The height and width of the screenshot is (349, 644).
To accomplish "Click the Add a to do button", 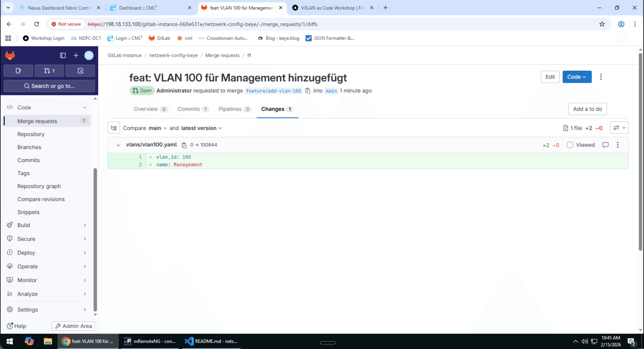I will 588,109.
